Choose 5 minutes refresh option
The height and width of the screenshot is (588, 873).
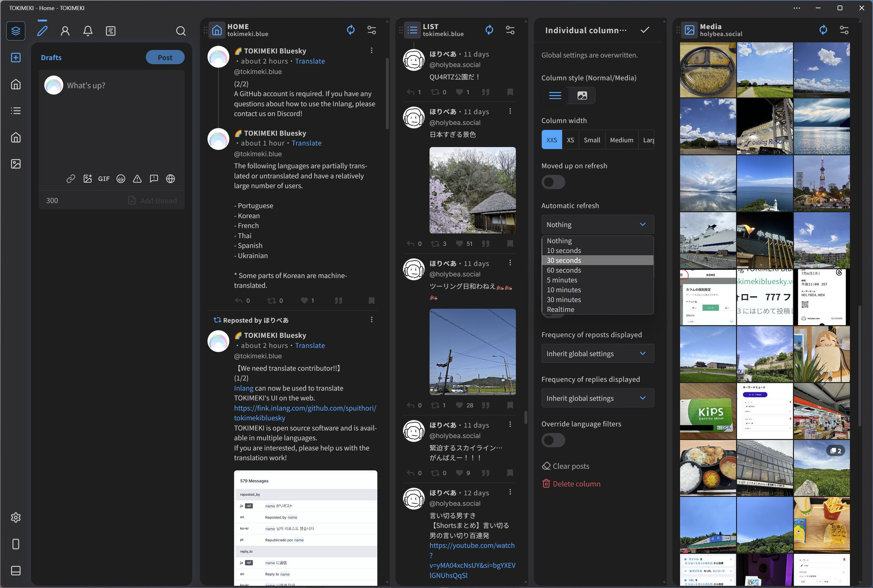(x=598, y=280)
